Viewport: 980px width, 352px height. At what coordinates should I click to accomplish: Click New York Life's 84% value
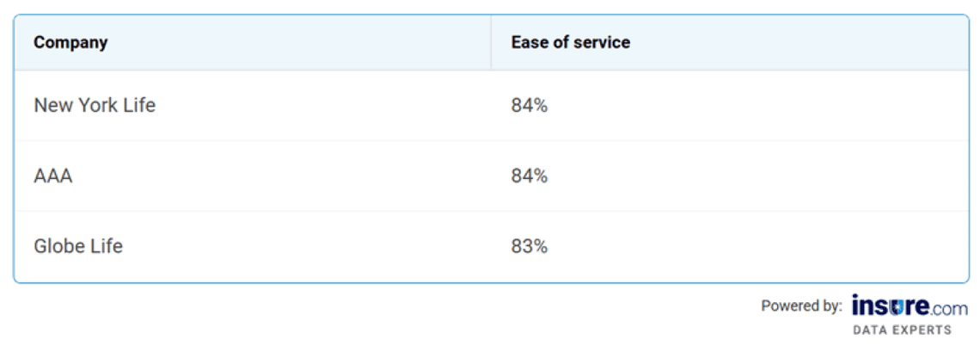coord(529,106)
